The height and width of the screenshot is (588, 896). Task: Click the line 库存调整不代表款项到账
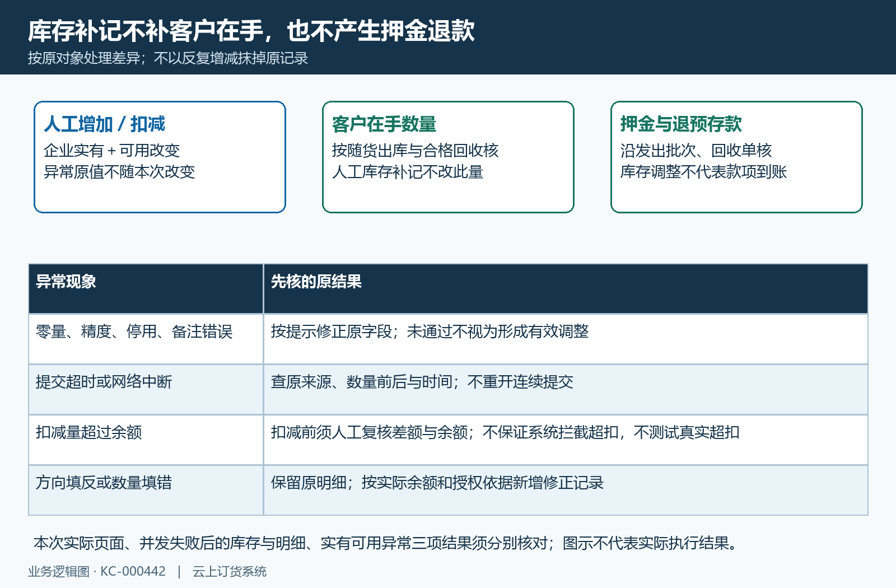[703, 172]
